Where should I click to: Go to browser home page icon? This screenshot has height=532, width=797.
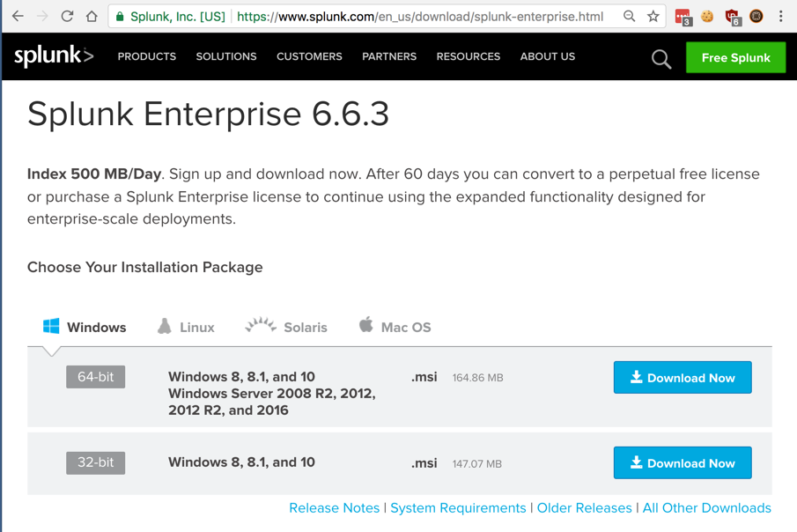click(92, 16)
